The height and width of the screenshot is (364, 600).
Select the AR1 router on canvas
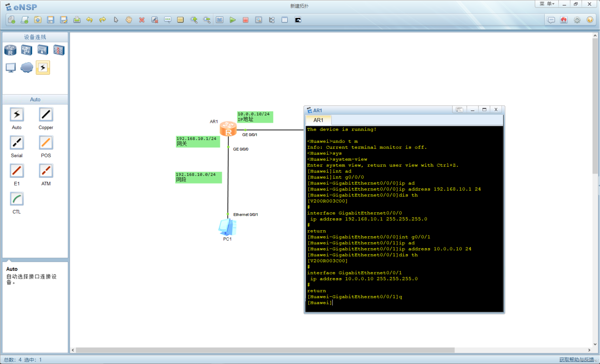click(x=228, y=129)
